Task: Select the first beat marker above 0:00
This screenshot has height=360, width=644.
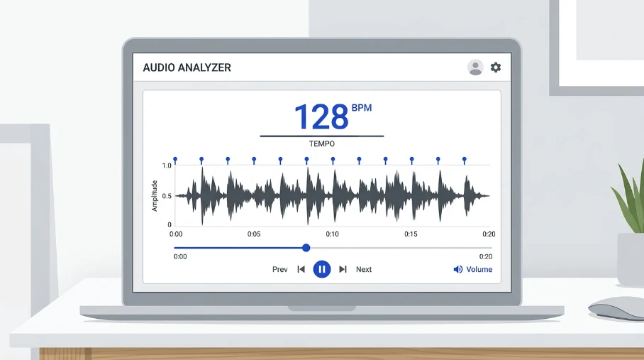Action: pyautogui.click(x=175, y=160)
